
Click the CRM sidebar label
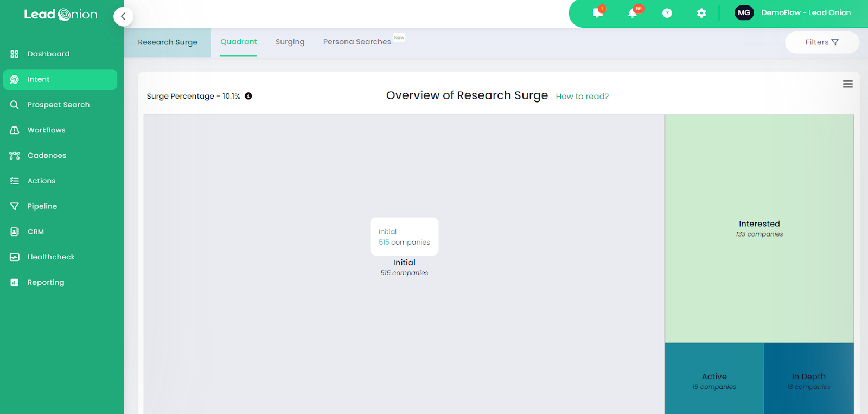(x=36, y=232)
